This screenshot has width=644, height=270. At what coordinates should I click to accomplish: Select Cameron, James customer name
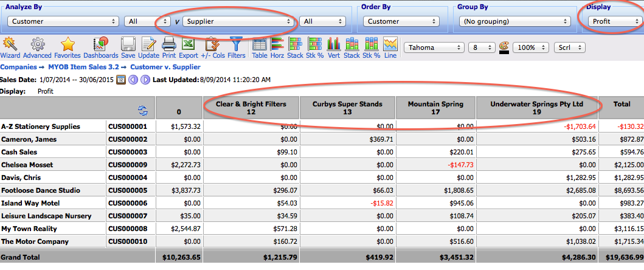(29, 139)
